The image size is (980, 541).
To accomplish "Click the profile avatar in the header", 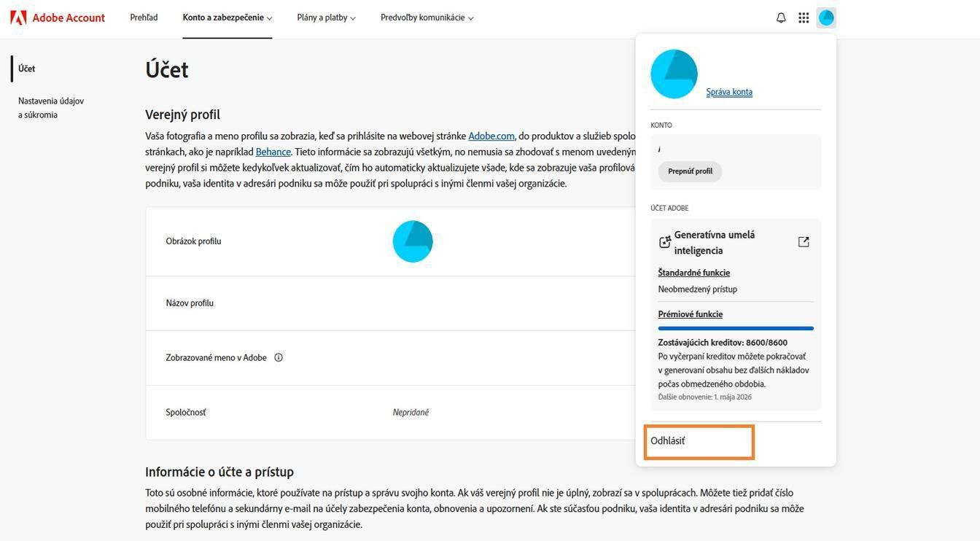I will click(x=826, y=17).
